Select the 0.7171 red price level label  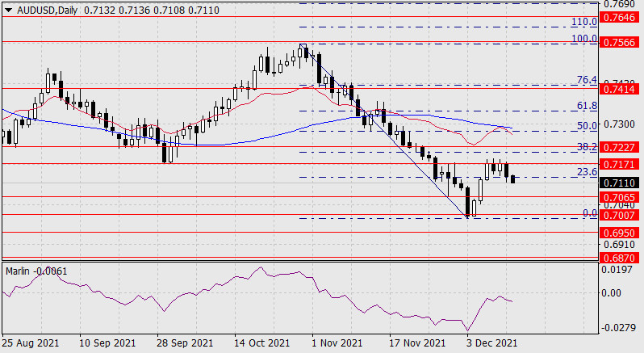pyautogui.click(x=619, y=164)
